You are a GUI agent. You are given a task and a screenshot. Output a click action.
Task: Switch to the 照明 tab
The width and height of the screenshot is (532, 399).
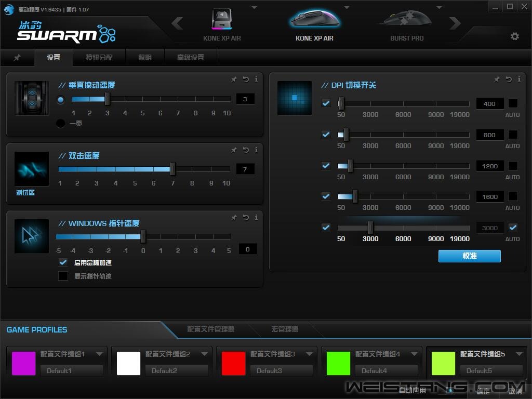tap(145, 58)
